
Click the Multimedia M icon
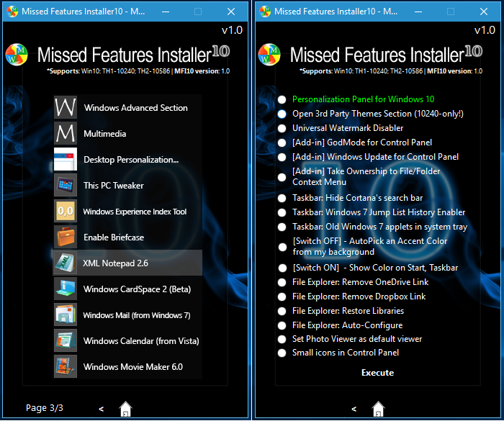pos(66,133)
